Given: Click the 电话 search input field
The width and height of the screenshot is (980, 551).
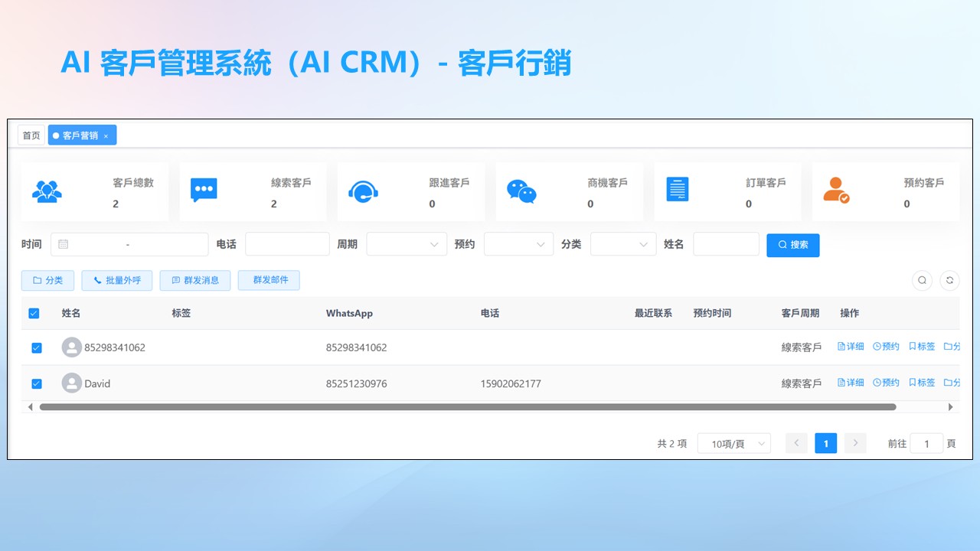Looking at the screenshot, I should point(287,244).
